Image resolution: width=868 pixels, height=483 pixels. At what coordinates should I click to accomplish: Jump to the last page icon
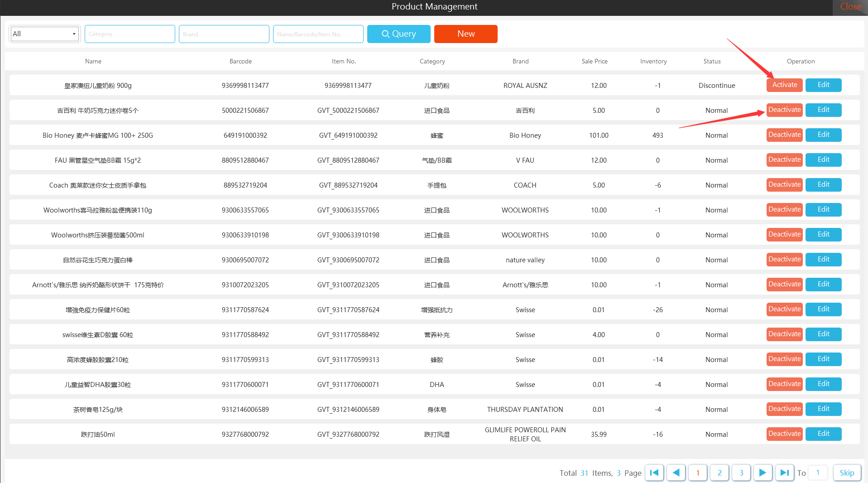[x=785, y=473]
